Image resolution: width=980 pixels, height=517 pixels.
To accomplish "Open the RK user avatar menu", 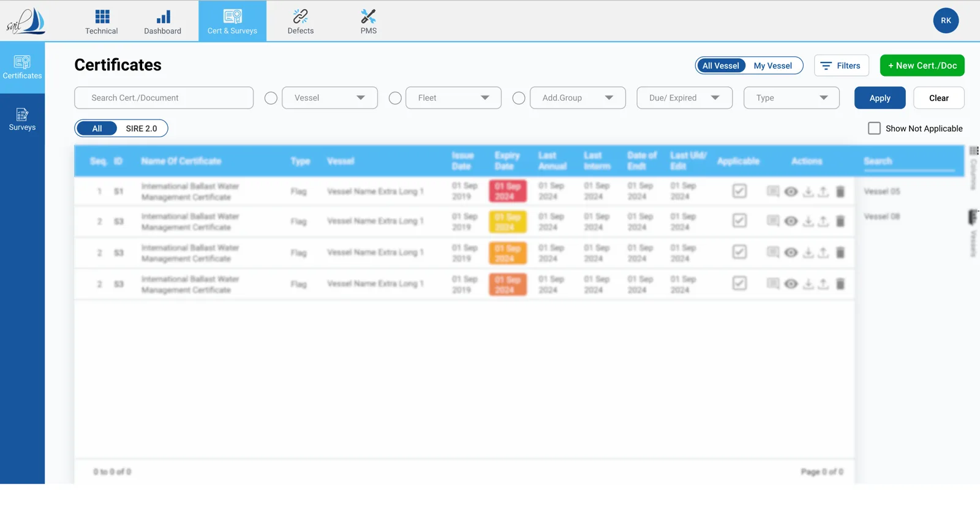I will coord(946,21).
